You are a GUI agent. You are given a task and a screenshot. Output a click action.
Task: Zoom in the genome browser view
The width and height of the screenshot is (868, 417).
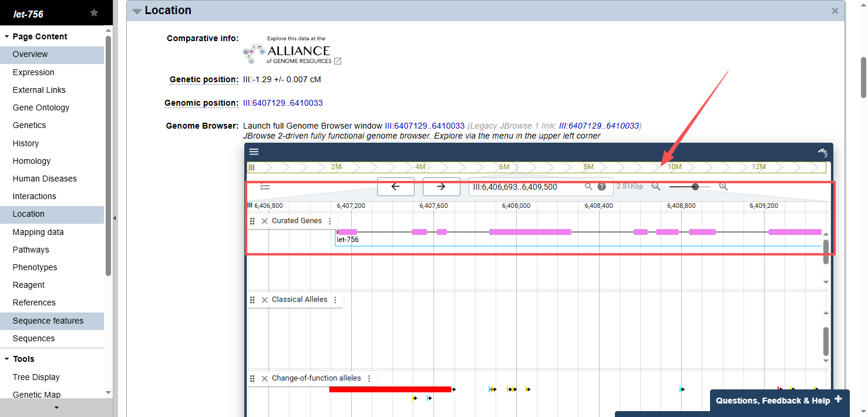724,187
